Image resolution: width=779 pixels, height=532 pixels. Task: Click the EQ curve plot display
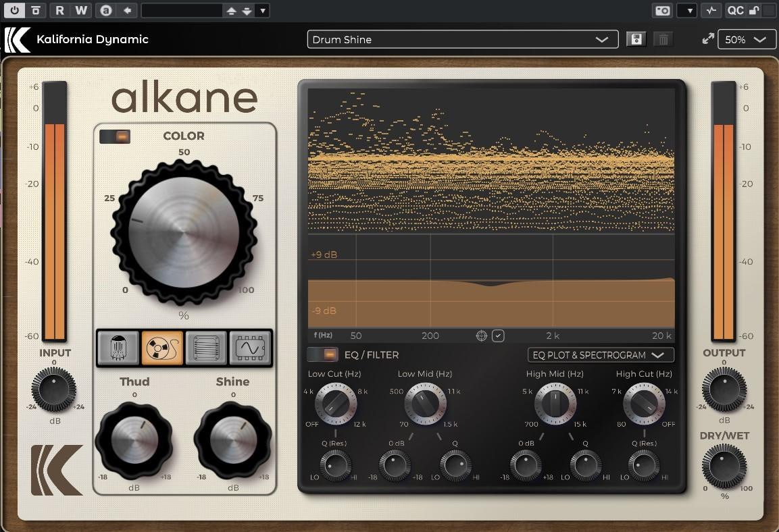click(491, 281)
